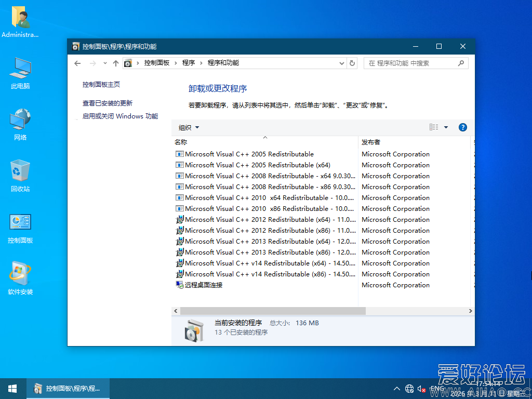
Task: Open the Windows Start button
Action: [13, 389]
